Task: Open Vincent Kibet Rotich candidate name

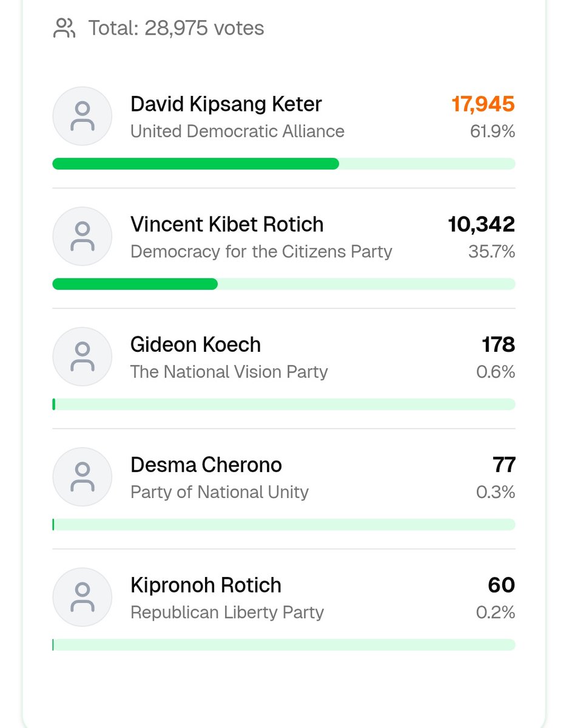Action: click(x=227, y=224)
